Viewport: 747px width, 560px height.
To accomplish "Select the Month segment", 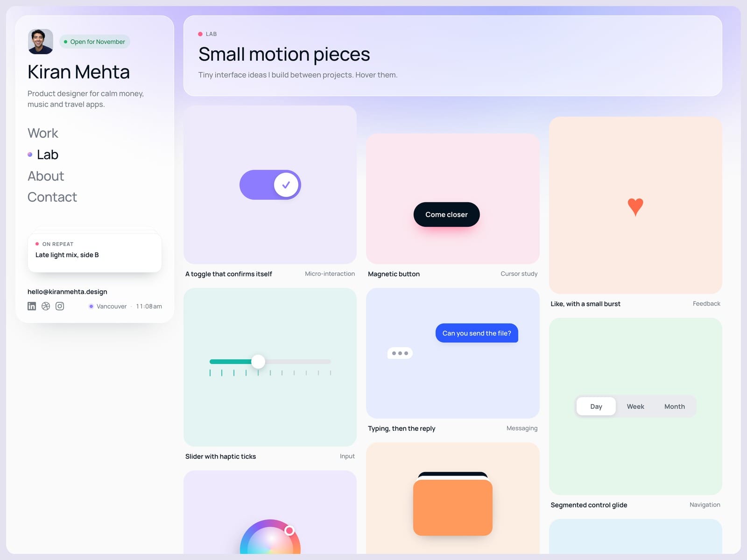I will click(x=675, y=406).
